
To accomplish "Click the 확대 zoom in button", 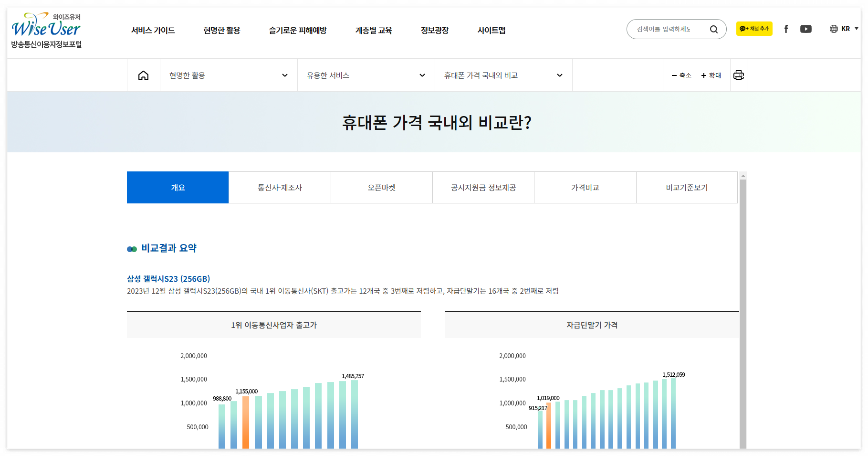I will pos(711,75).
